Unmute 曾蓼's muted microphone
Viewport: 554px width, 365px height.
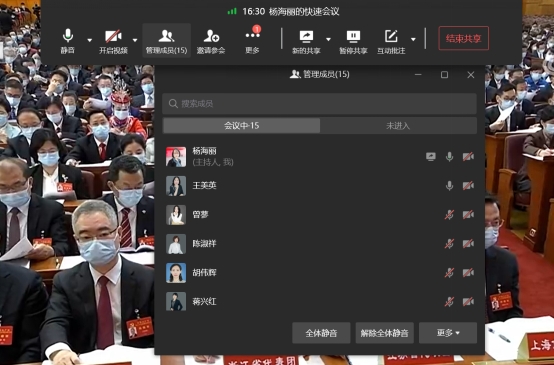pyautogui.click(x=449, y=214)
